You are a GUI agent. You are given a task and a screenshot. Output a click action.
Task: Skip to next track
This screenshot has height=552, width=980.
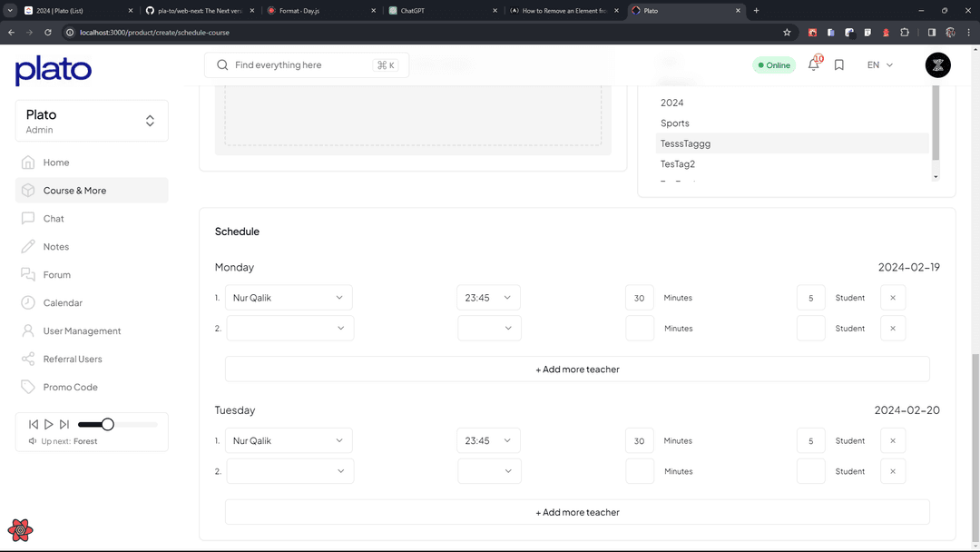point(64,424)
